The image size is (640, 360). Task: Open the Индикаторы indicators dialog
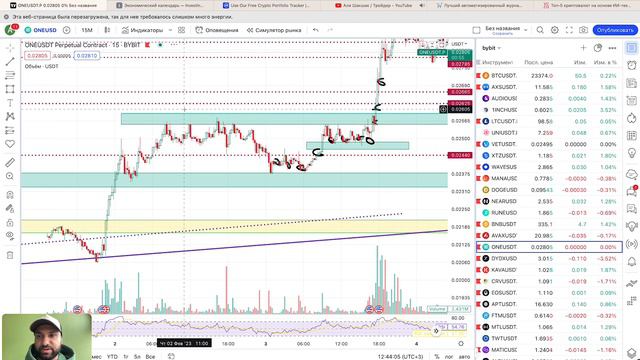click(142, 30)
